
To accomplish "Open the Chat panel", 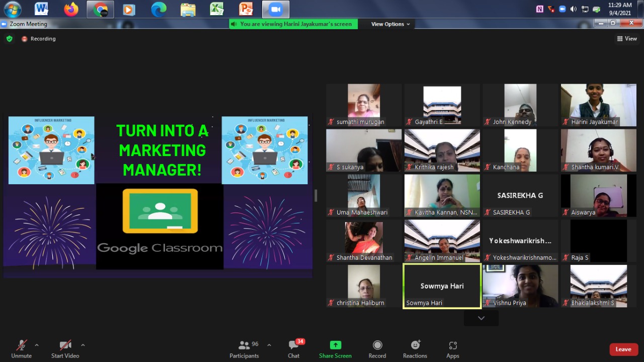I will pyautogui.click(x=294, y=349).
